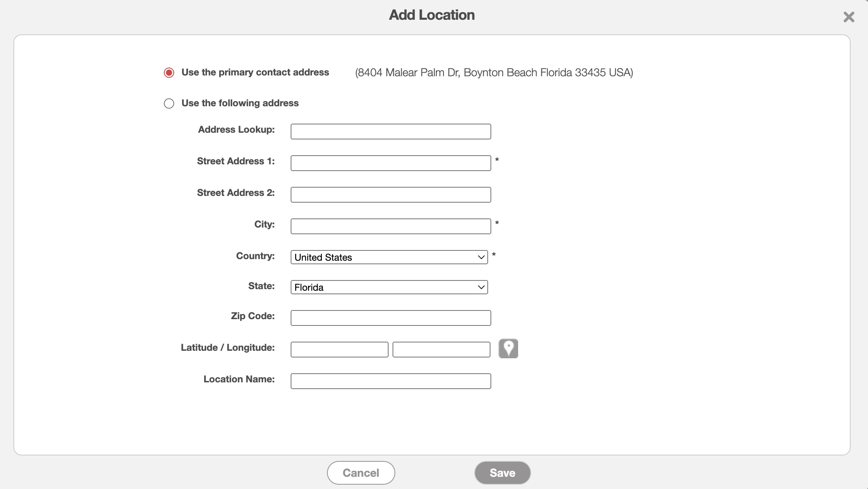Image resolution: width=868 pixels, height=489 pixels.
Task: Click the Latitude input box
Action: [x=339, y=350]
